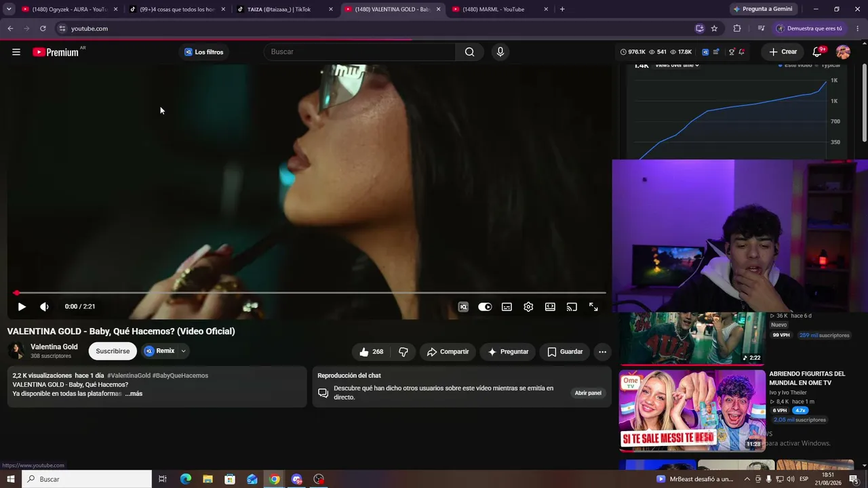
Task: Open the Chrome extensions puzzle icon
Action: click(737, 28)
